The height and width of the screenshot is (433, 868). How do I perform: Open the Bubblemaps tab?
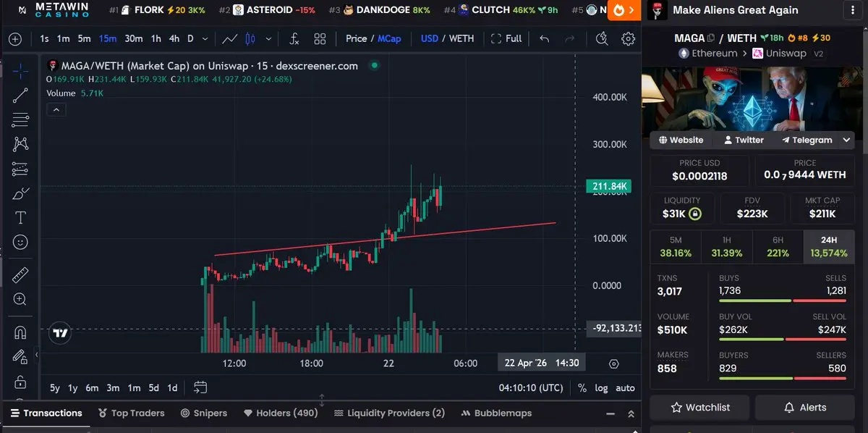pos(496,413)
